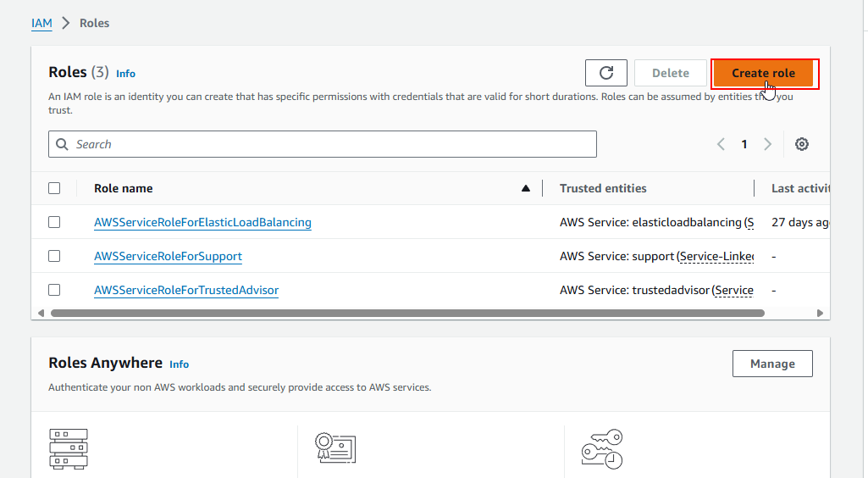Go to next page arrow
The width and height of the screenshot is (868, 478).
tap(767, 144)
